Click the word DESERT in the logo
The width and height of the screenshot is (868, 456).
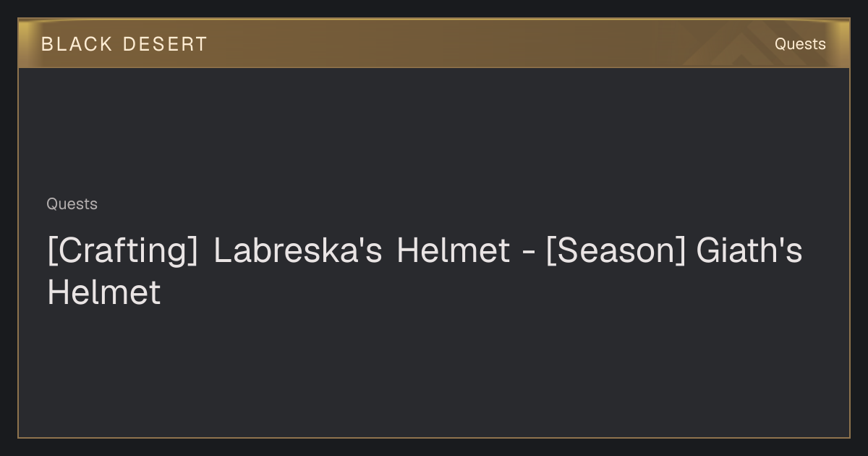coord(165,44)
